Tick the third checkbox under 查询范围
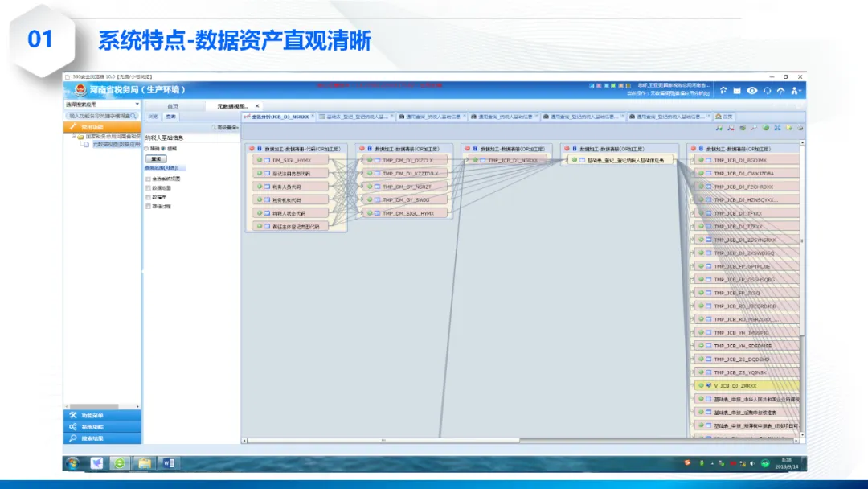Image resolution: width=868 pixels, height=489 pixels. coord(149,197)
